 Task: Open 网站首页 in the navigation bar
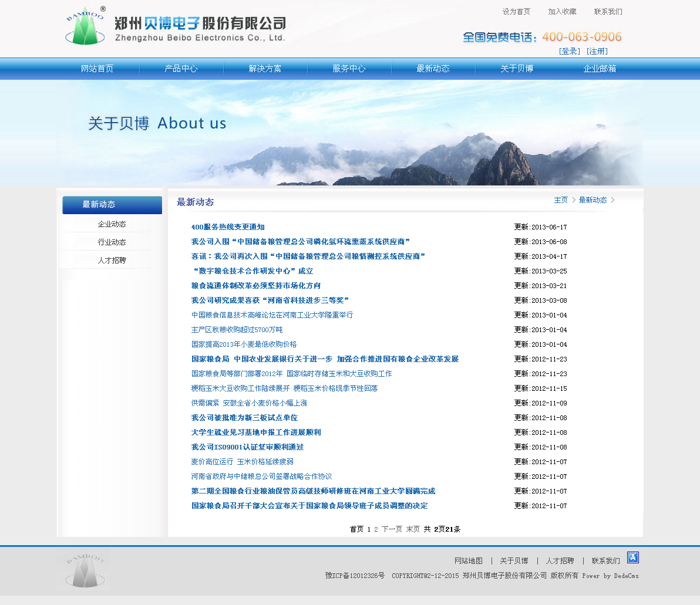[x=97, y=69]
